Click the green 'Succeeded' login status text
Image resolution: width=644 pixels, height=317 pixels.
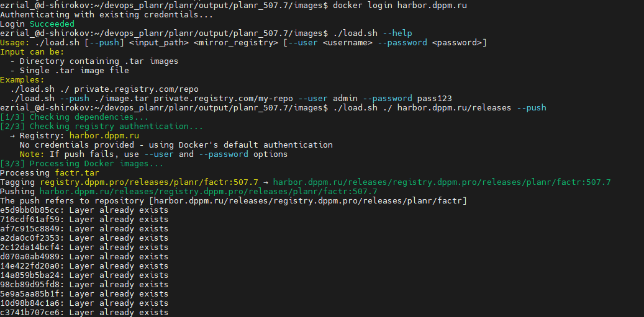(52, 24)
